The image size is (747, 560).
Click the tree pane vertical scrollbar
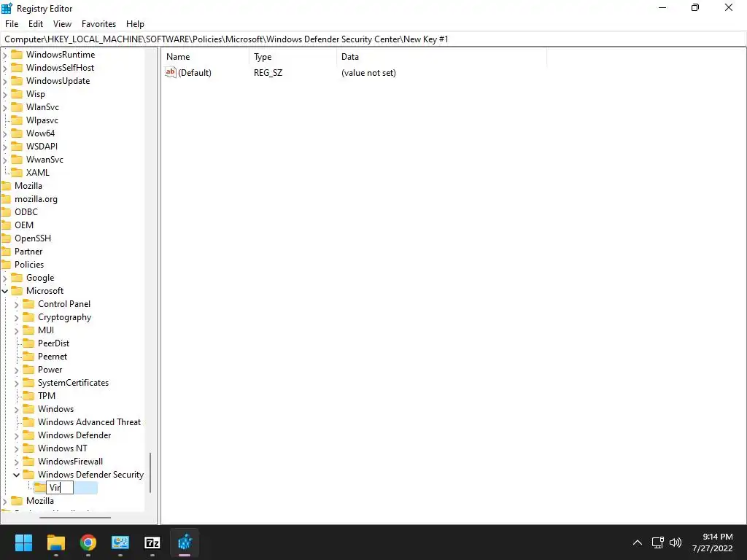click(x=150, y=472)
